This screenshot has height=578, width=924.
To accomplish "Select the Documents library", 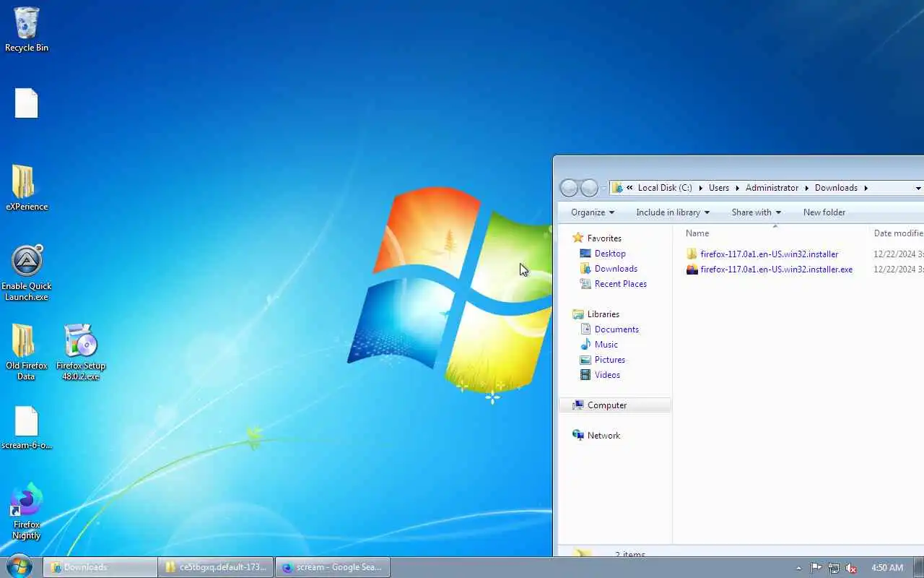I will (x=616, y=329).
